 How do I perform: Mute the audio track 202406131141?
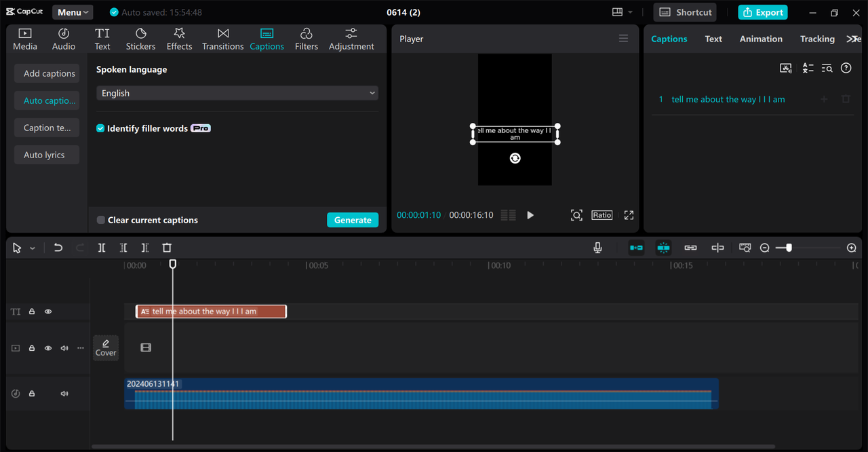point(64,394)
